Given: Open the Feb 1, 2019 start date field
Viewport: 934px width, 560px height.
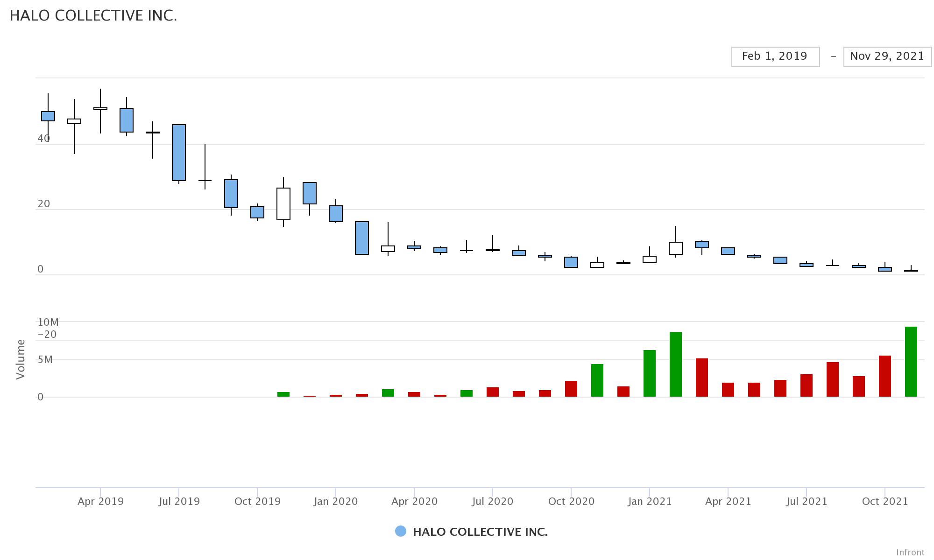Looking at the screenshot, I should pyautogui.click(x=775, y=57).
